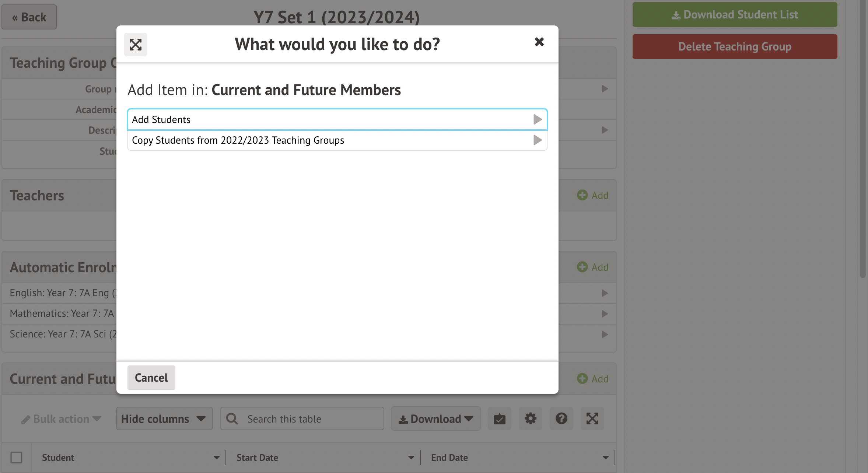The width and height of the screenshot is (868, 473).
Task: Tick the select-all students checkbox
Action: tap(16, 458)
